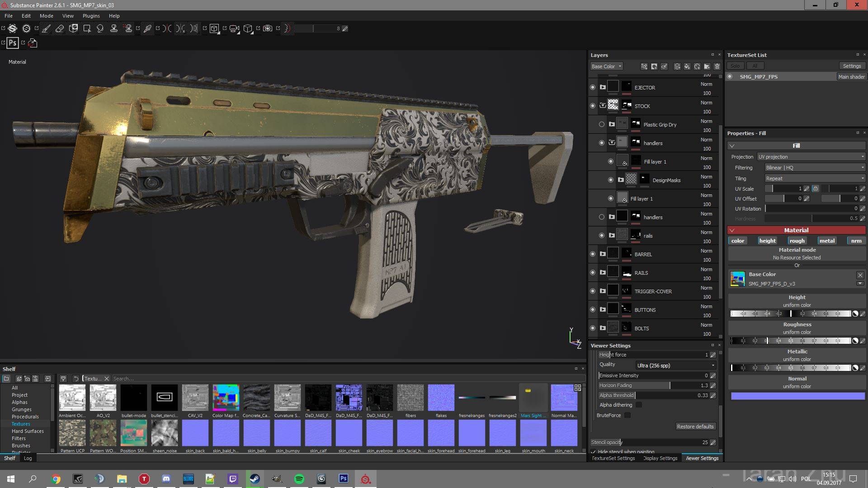Click the color channel tab

(x=737, y=241)
